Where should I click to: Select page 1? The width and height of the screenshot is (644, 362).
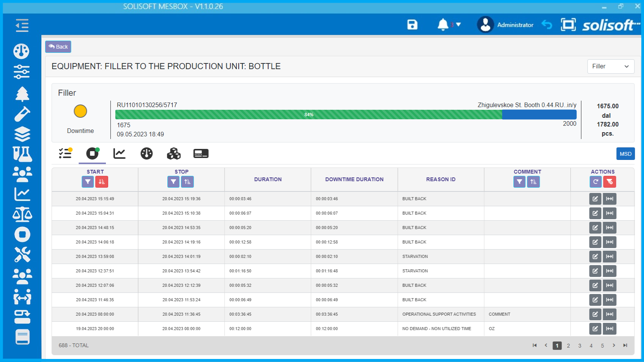click(x=557, y=346)
